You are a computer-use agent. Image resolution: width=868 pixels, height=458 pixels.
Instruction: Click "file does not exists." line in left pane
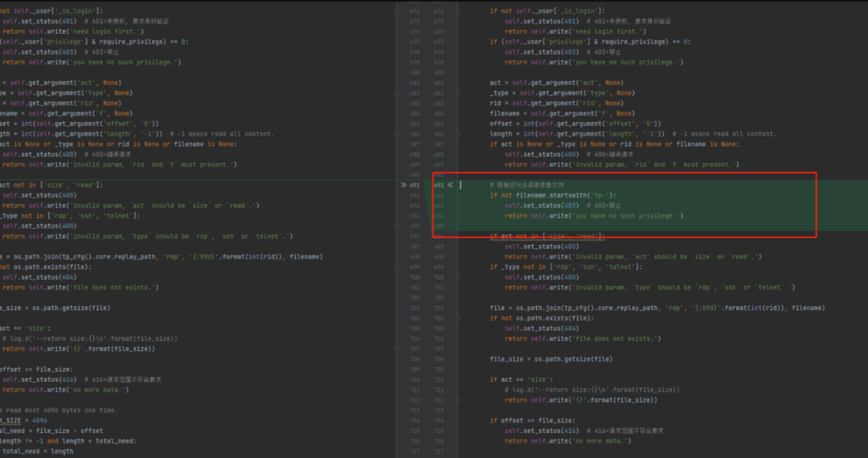click(x=80, y=288)
